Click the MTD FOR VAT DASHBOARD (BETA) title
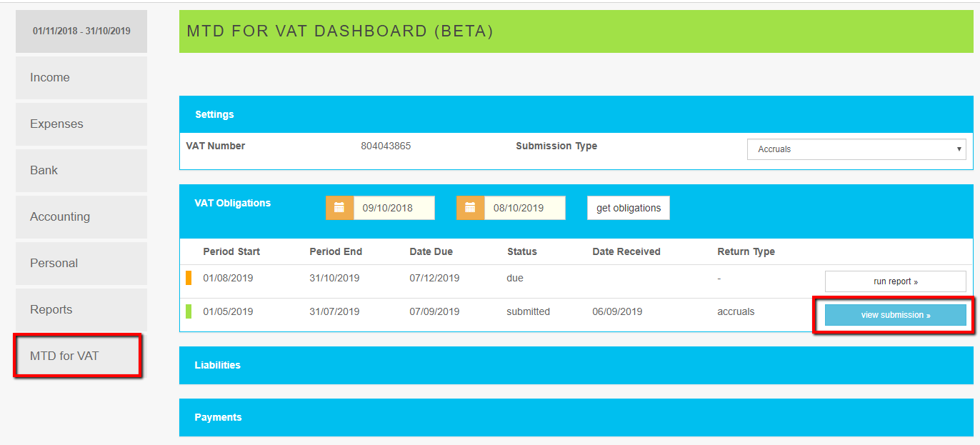 (x=340, y=31)
